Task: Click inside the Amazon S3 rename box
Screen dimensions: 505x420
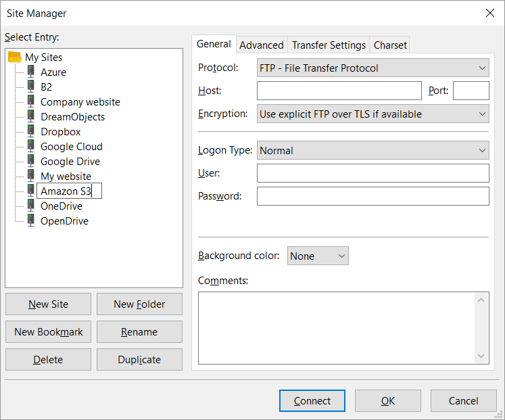Action: [x=69, y=191]
